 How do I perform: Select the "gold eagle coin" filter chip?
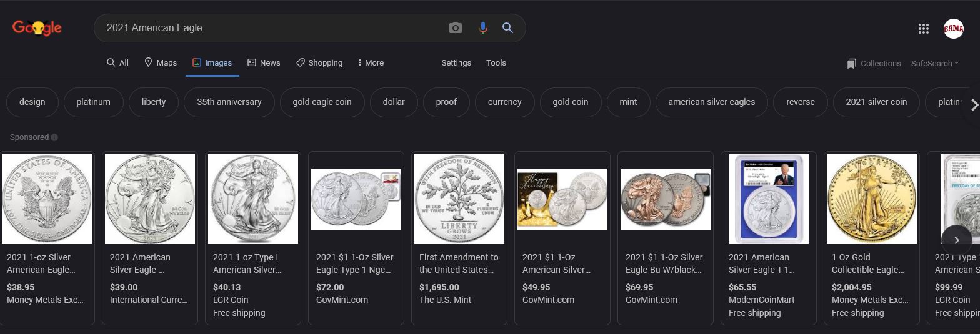[x=322, y=102]
